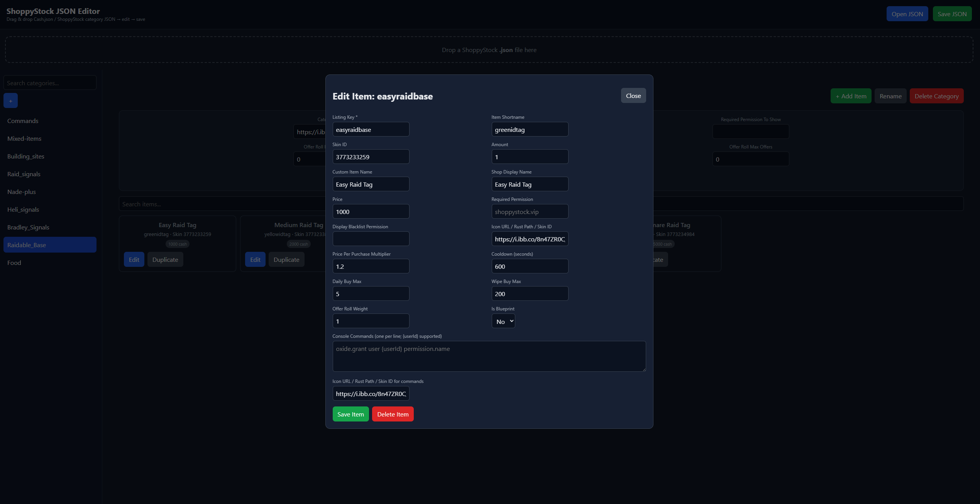The height and width of the screenshot is (504, 980).
Task: Click the Save JSON button
Action: coord(952,14)
